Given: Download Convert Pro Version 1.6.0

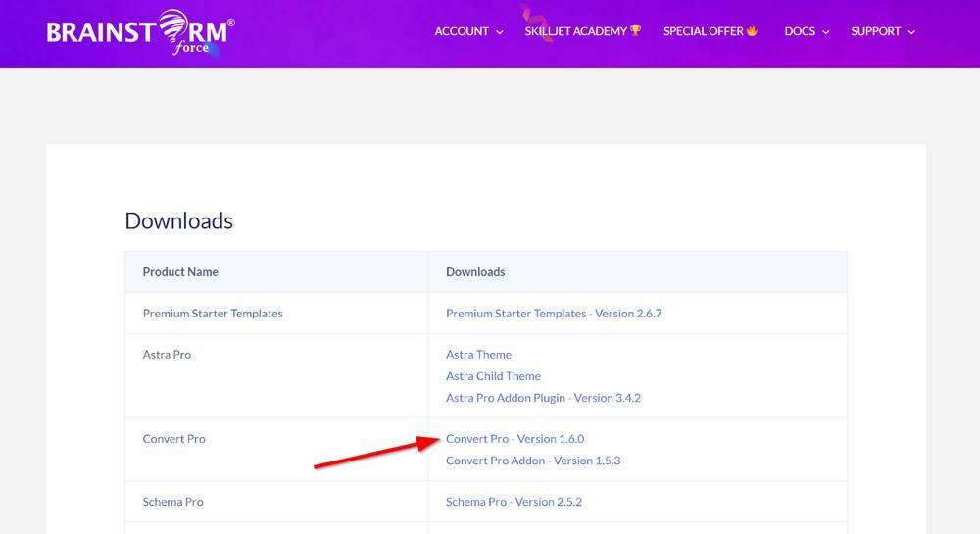Looking at the screenshot, I should point(514,439).
